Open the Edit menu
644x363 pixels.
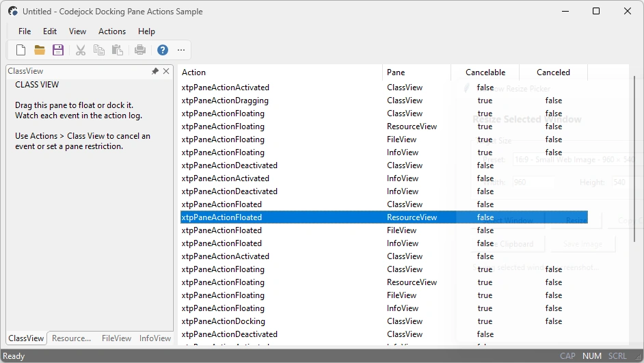coord(50,31)
